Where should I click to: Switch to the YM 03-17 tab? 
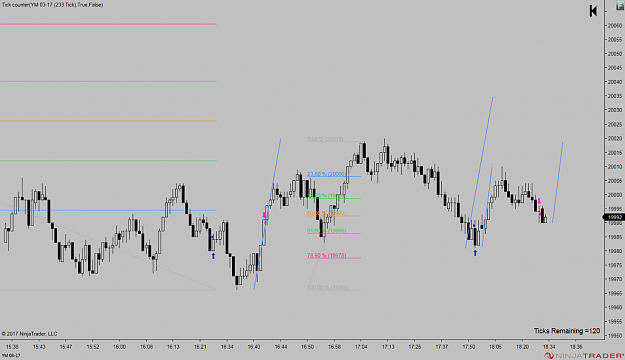click(x=11, y=356)
